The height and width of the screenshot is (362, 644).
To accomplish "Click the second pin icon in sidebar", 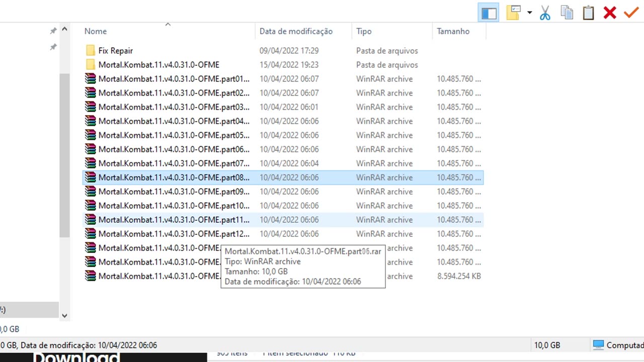I will click(x=53, y=47).
